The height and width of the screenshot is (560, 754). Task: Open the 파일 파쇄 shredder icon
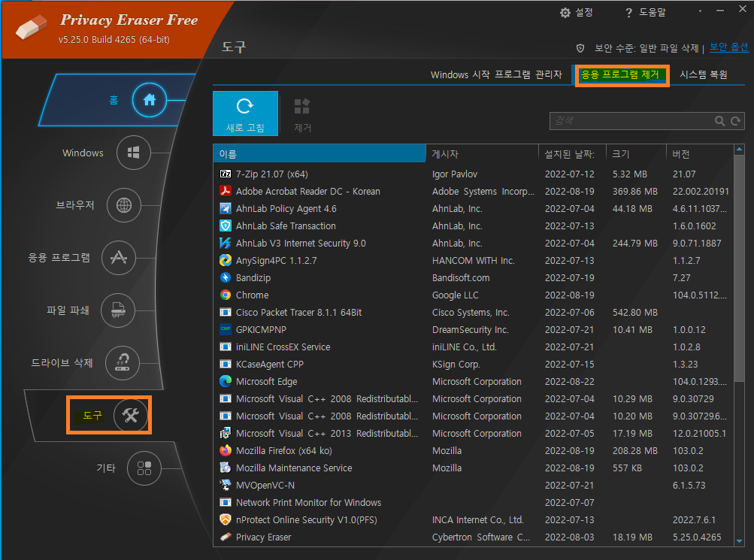point(118,310)
